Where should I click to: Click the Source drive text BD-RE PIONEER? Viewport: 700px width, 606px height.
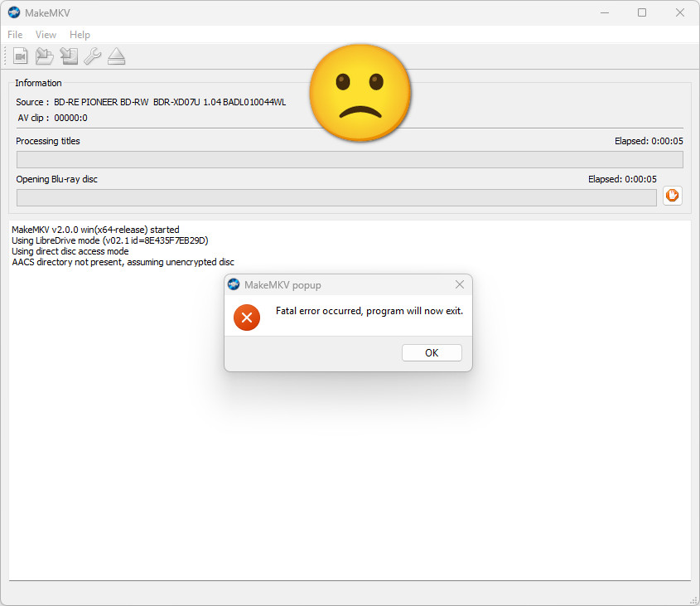[170, 102]
